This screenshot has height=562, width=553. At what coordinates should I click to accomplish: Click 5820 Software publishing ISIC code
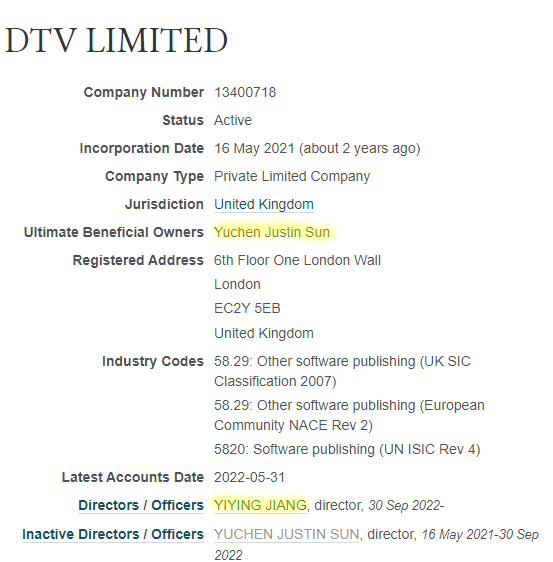pyautogui.click(x=347, y=449)
